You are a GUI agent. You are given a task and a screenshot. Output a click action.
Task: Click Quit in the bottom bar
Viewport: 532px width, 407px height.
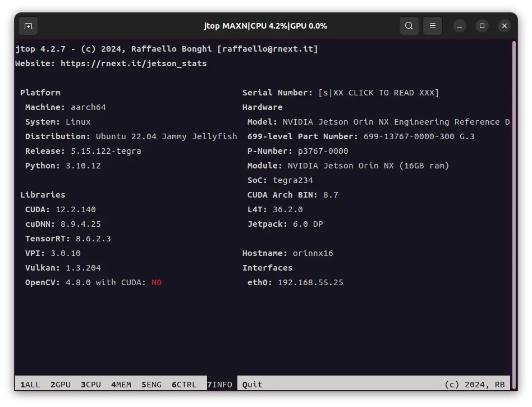252,385
